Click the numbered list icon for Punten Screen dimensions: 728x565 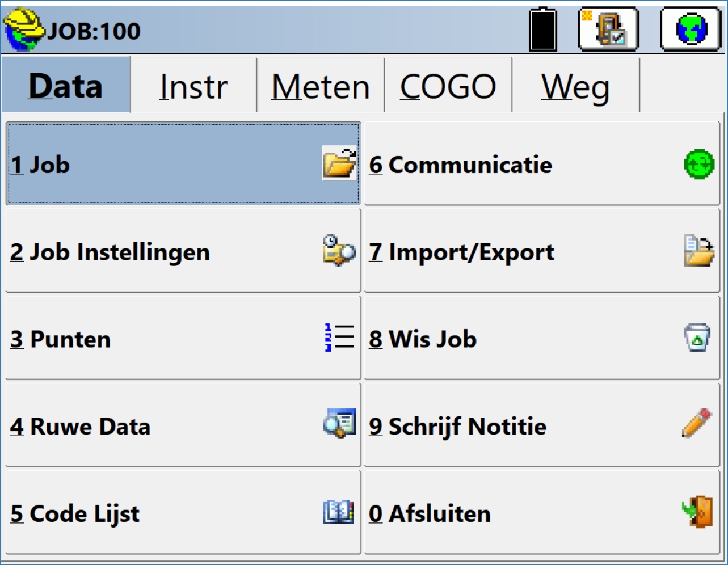tap(339, 338)
